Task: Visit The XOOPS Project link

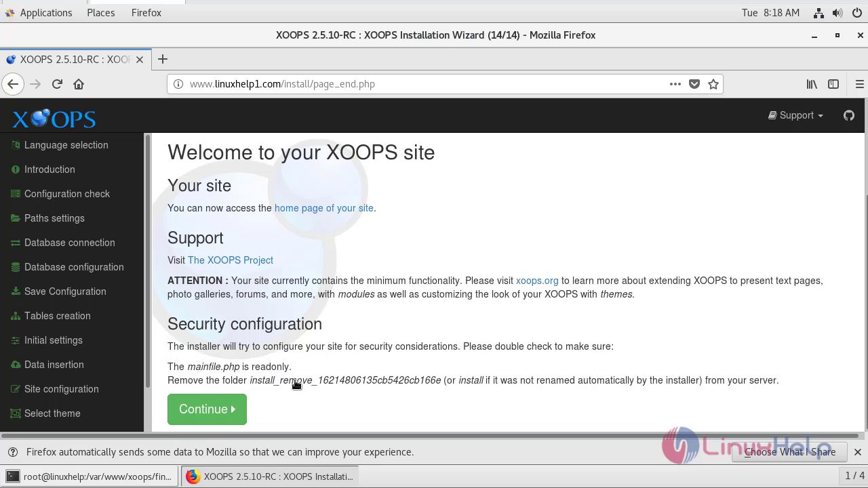Action: [x=231, y=260]
